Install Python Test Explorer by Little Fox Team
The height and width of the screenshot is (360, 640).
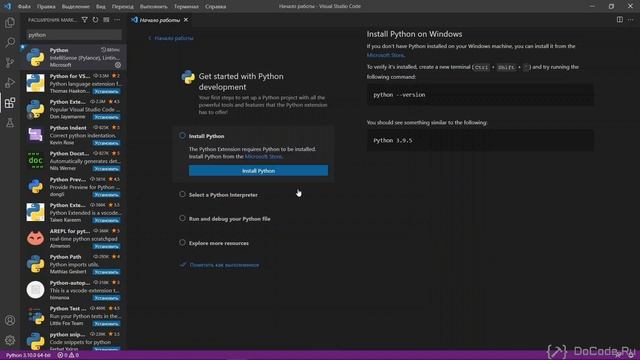click(x=106, y=323)
